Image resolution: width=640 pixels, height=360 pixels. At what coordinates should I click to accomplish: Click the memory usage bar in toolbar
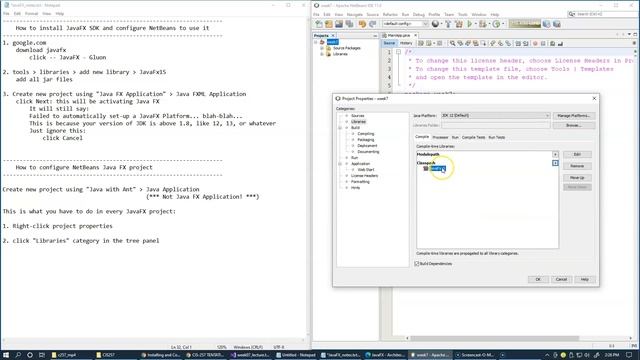[x=525, y=24]
